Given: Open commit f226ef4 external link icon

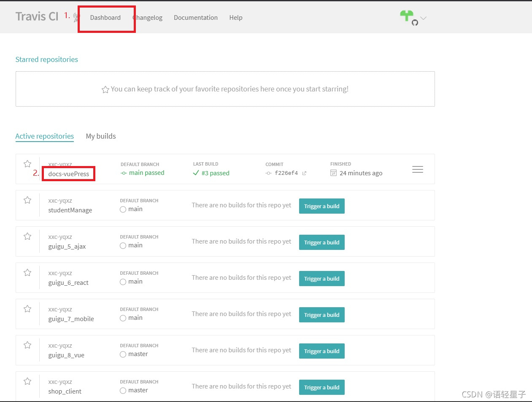Looking at the screenshot, I should pyautogui.click(x=304, y=173).
